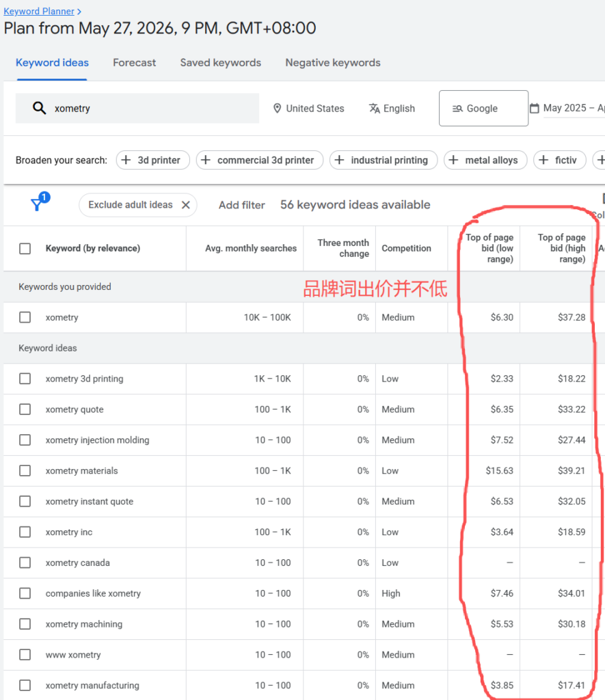This screenshot has height=700, width=605.
Task: Click the companies like xometry keyword text
Action: (x=93, y=593)
